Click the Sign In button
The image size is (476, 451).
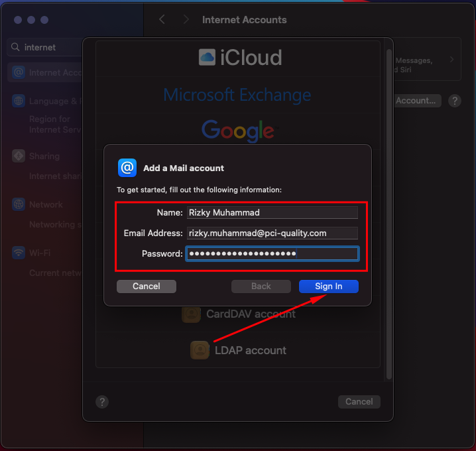pos(328,287)
